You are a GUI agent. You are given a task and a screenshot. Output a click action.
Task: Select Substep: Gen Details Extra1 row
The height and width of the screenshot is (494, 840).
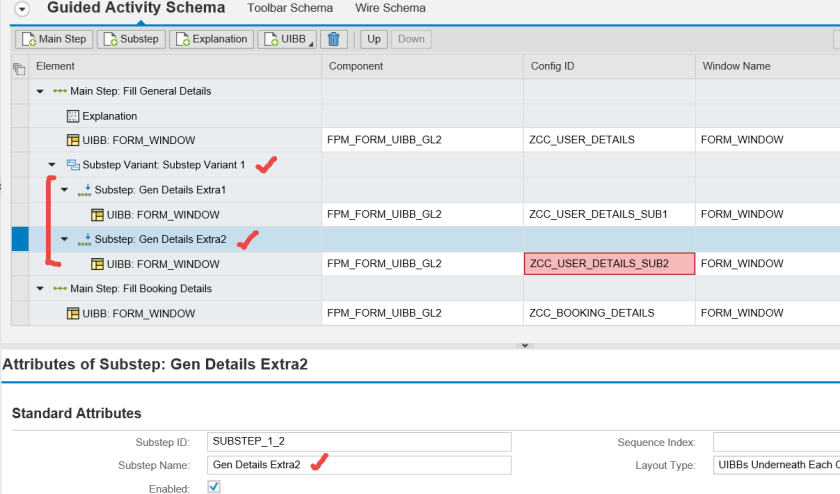tap(175, 190)
